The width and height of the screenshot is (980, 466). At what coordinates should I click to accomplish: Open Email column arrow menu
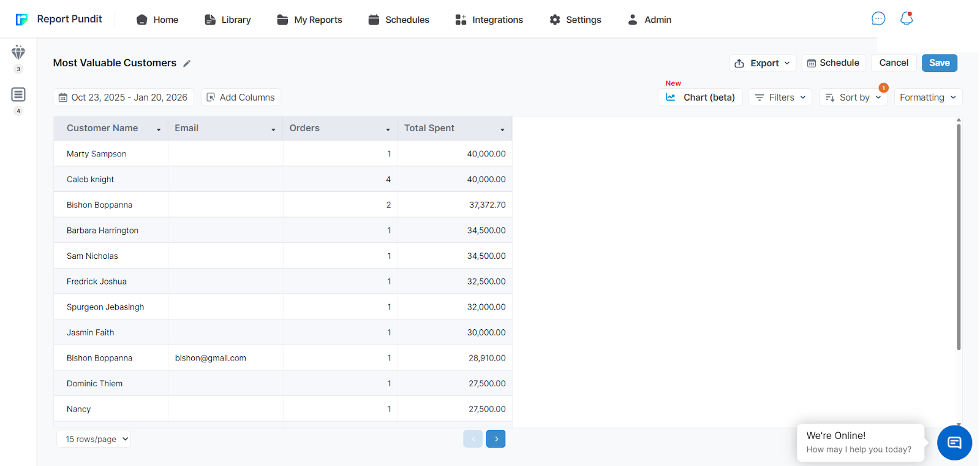coord(273,129)
